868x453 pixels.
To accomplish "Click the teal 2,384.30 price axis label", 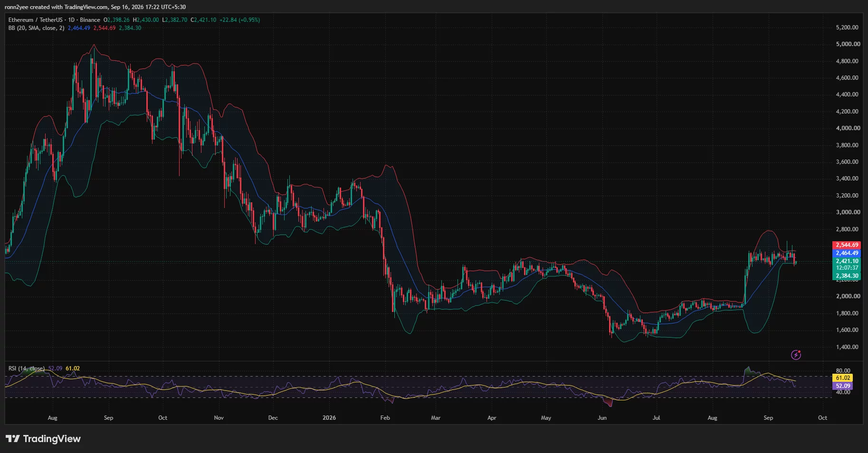I will pos(847,276).
